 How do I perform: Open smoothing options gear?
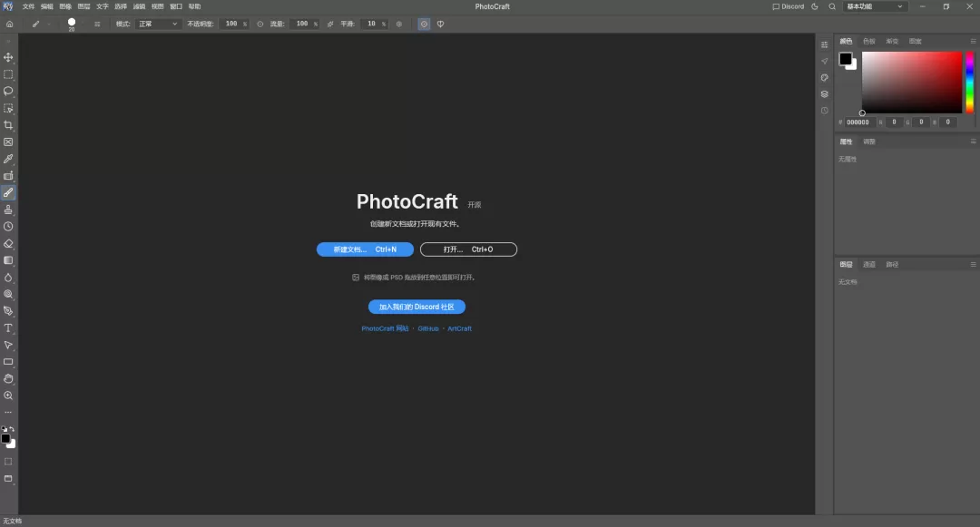coord(398,24)
